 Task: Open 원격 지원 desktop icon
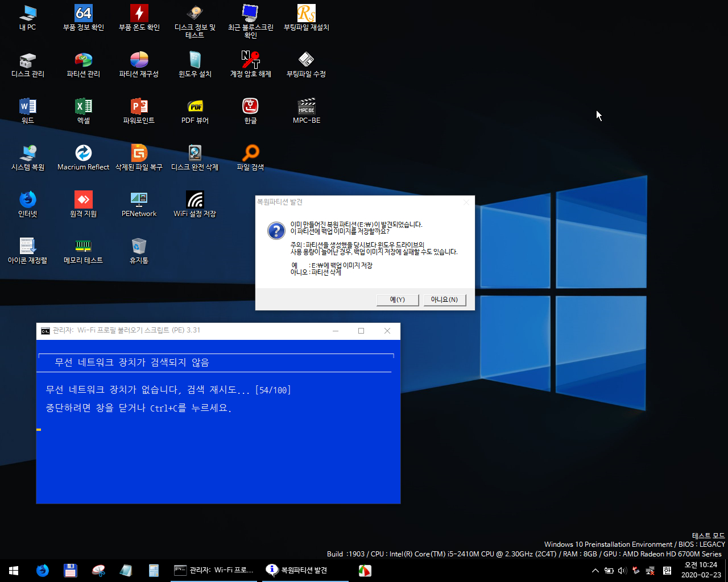84,204
